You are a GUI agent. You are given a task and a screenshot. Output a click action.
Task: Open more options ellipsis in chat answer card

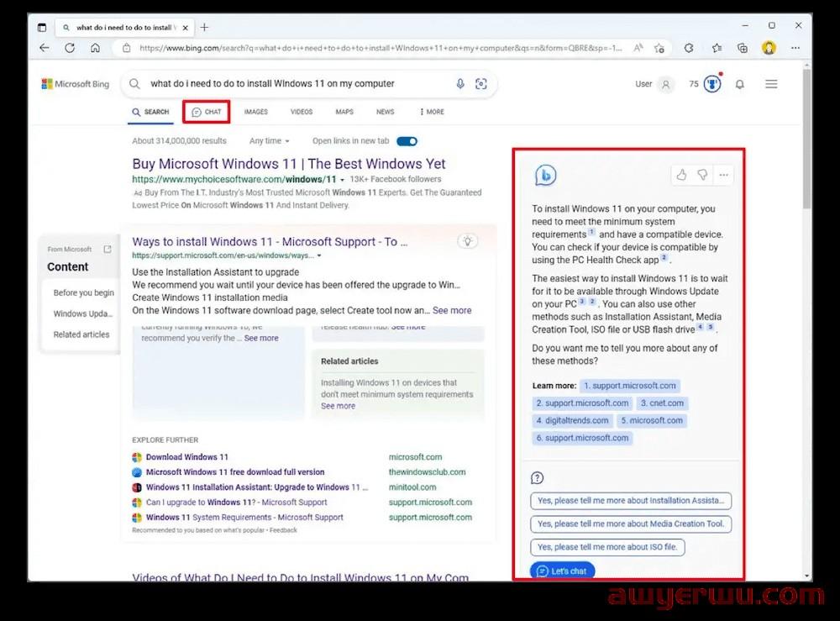(724, 175)
